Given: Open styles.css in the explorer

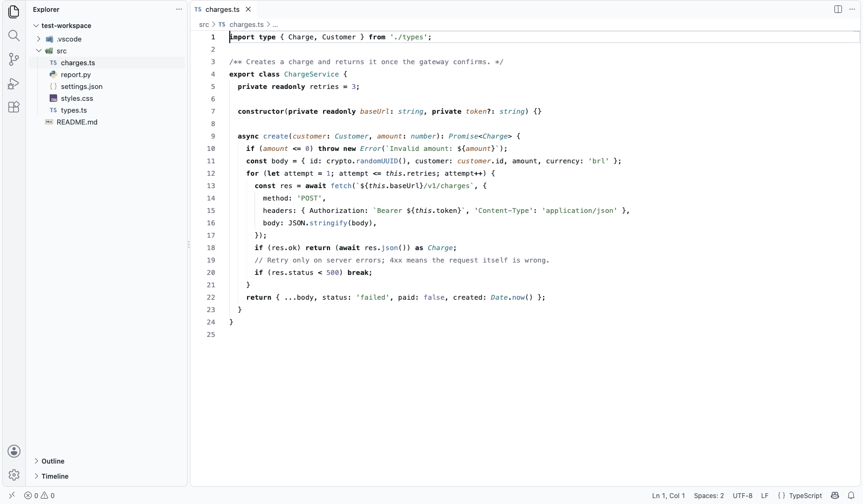Looking at the screenshot, I should [x=107, y=98].
